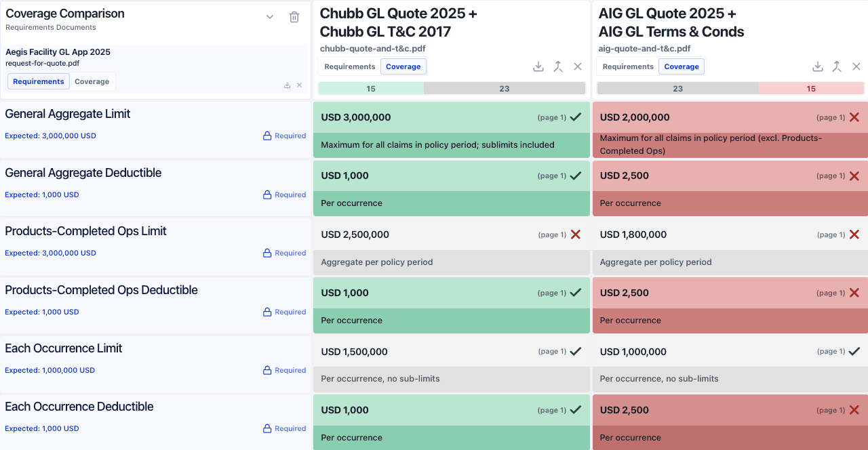
Task: Click aig-quote-and-t&c.pdf file name
Action: coord(645,49)
